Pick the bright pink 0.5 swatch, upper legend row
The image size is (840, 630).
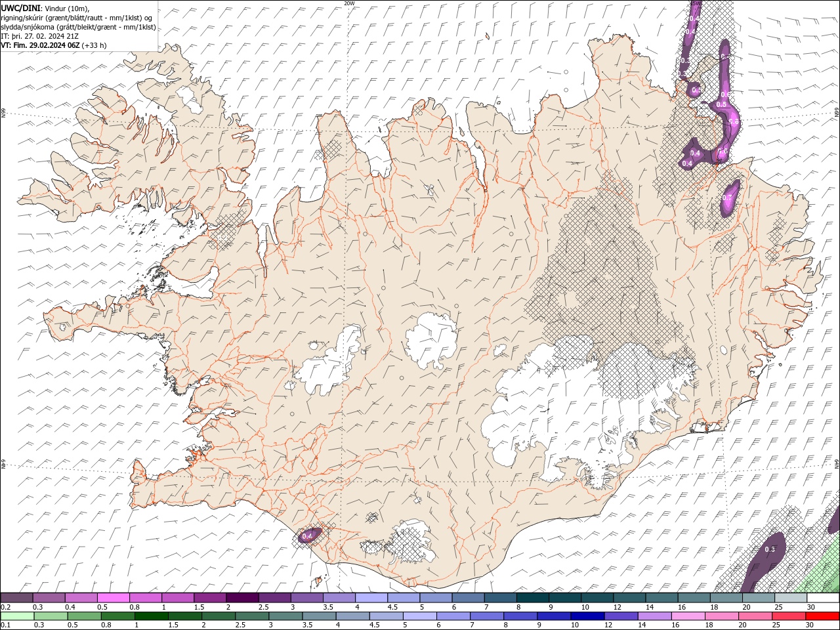coord(113,598)
